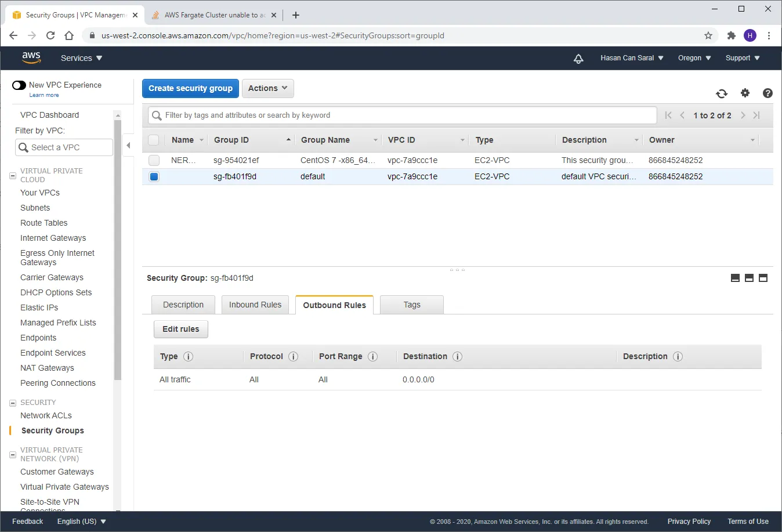Focus the security group filter search box
The height and width of the screenshot is (532, 782).
[403, 115]
